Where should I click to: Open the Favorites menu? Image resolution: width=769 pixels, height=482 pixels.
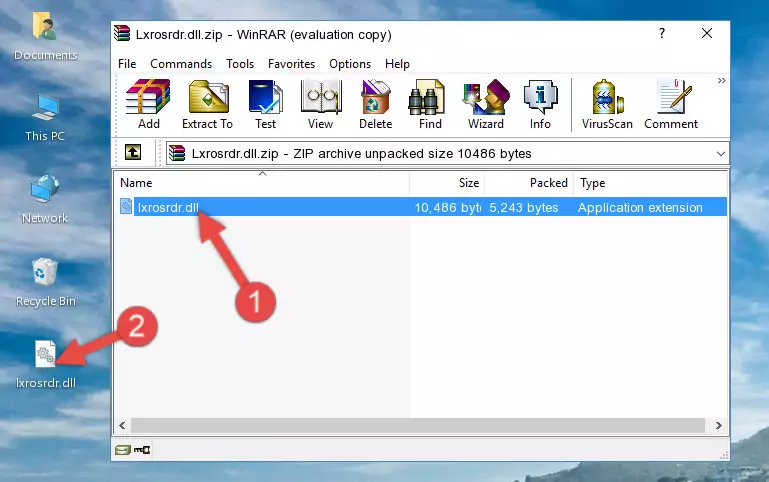click(291, 64)
